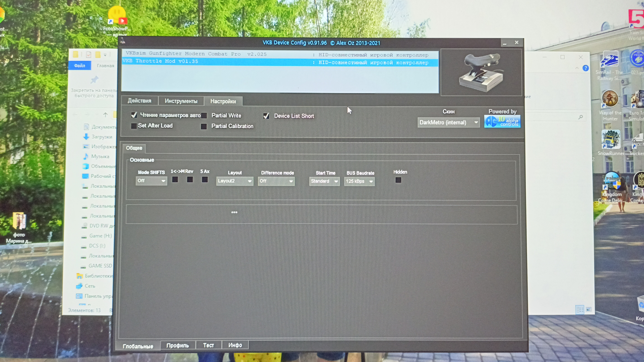Toggle the Hidden checkbox
The height and width of the screenshot is (362, 644).
(398, 180)
